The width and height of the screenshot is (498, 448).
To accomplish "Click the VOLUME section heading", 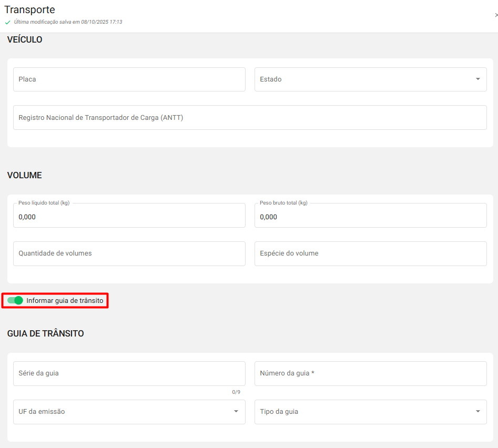I will click(x=24, y=175).
